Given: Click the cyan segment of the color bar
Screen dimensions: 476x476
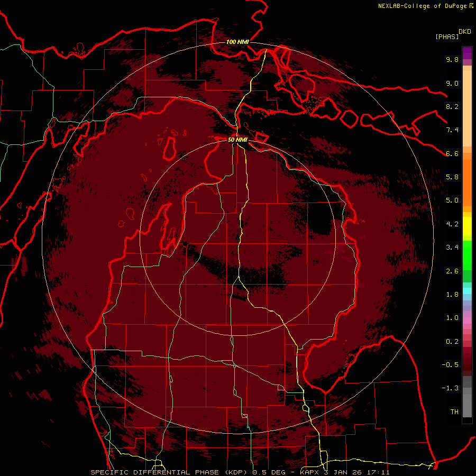Looking at the screenshot, I should pyautogui.click(x=467, y=291).
